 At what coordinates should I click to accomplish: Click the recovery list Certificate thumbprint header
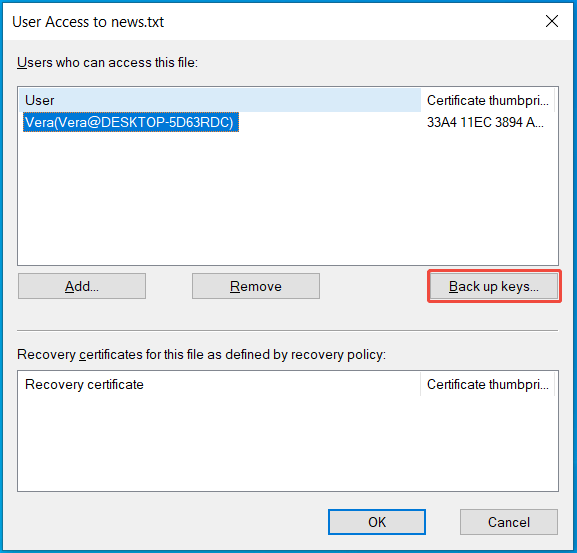click(487, 384)
